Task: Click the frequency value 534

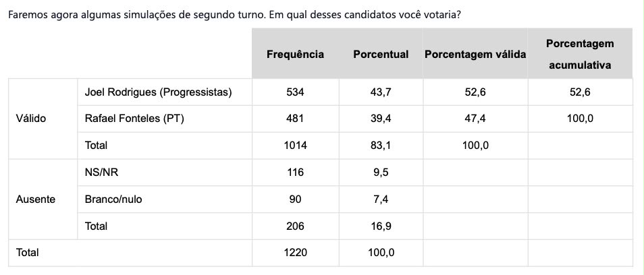Action: pos(295,92)
